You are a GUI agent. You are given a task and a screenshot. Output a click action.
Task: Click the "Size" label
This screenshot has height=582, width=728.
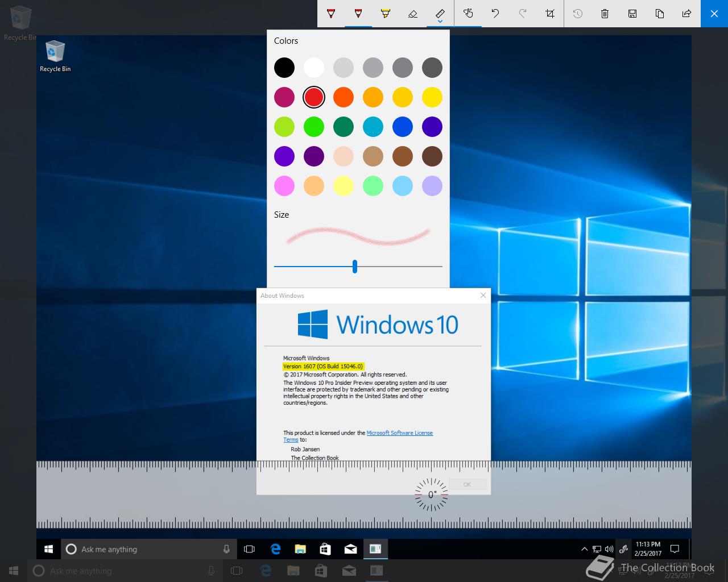[x=282, y=215]
